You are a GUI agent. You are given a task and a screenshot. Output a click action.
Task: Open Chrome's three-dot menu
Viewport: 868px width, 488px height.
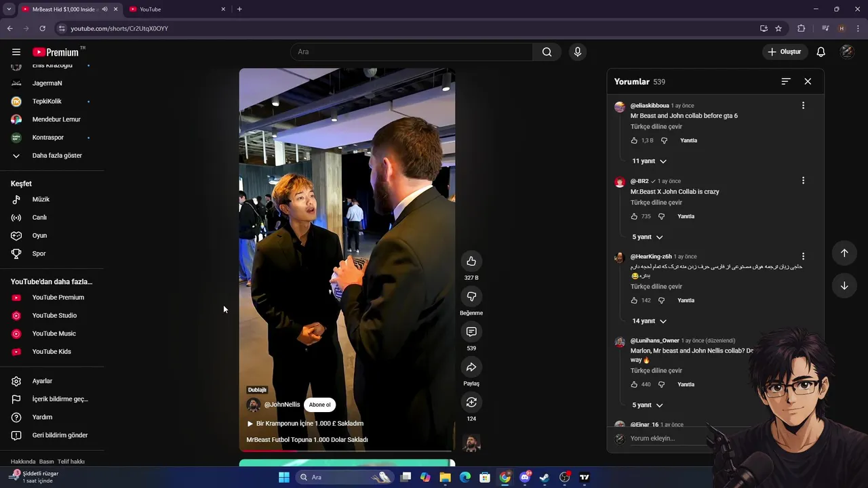click(x=858, y=28)
